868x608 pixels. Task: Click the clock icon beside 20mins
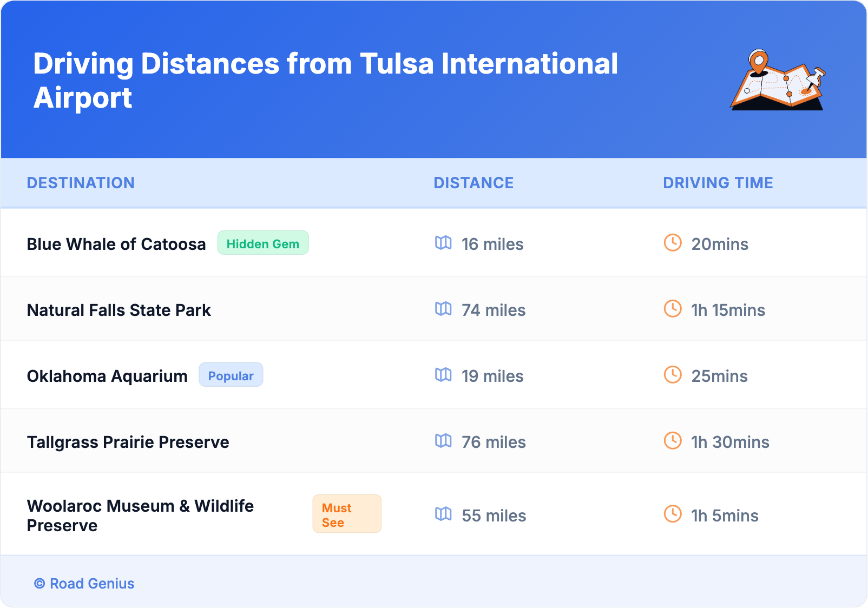click(x=673, y=243)
